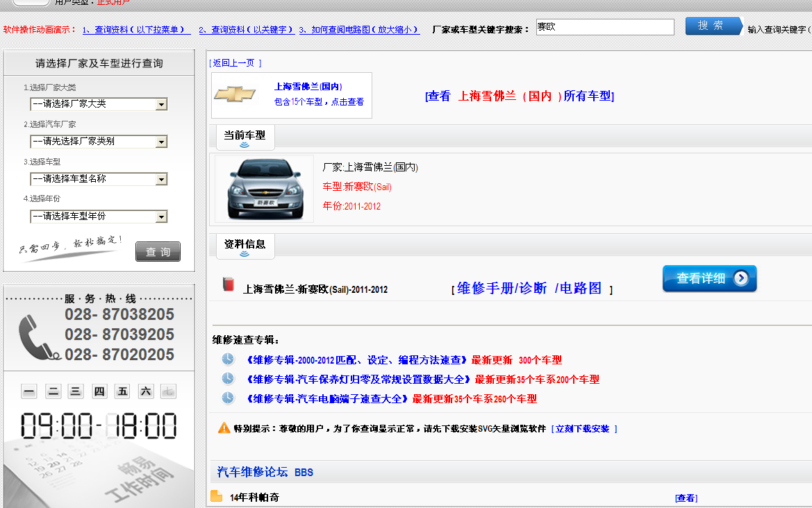Click the 五 weekday tile
812x508 pixels.
122,391
